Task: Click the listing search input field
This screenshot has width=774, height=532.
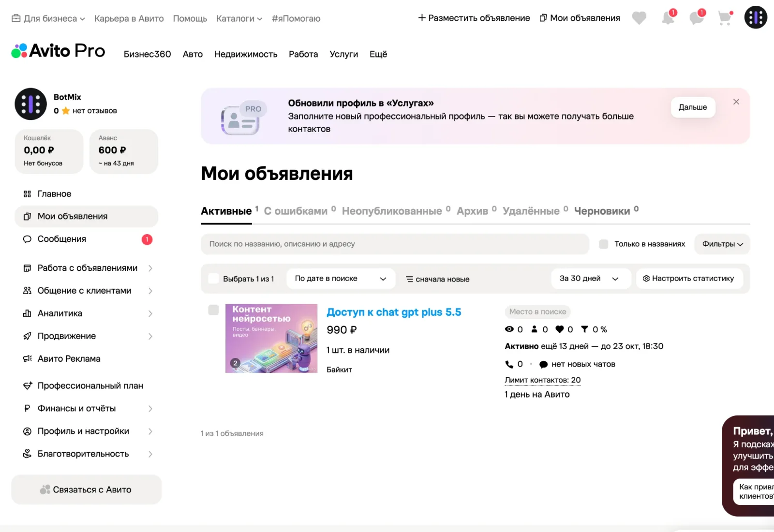Action: 395,244
